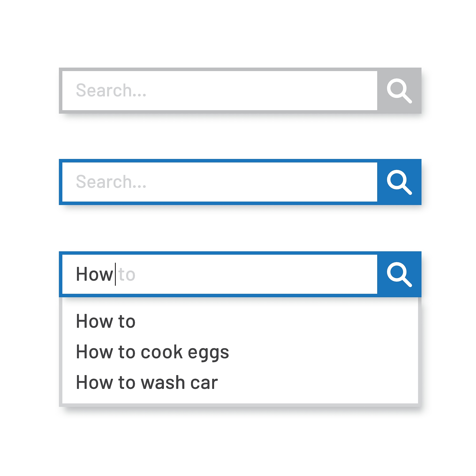
Task: Click the word "cook" in the suggestions list
Action: [x=162, y=352]
